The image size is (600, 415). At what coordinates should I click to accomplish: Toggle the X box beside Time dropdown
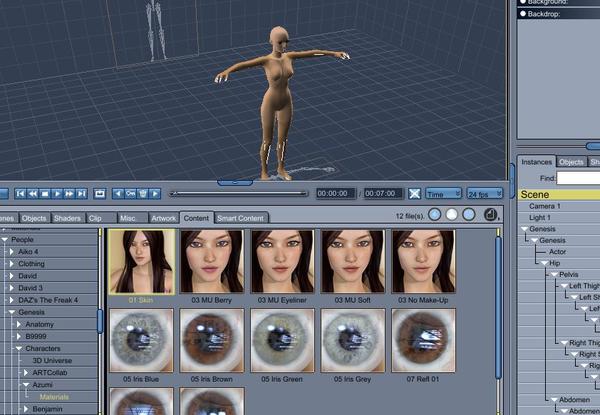click(x=414, y=194)
